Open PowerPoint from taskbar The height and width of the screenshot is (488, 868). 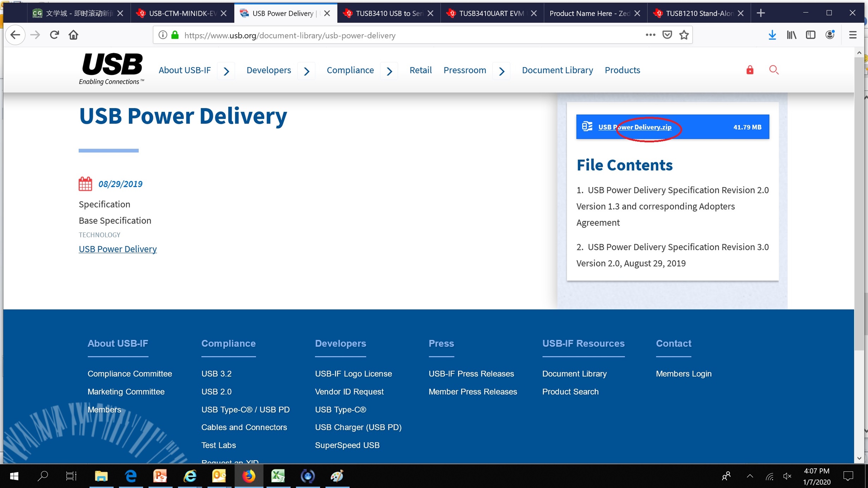point(160,476)
